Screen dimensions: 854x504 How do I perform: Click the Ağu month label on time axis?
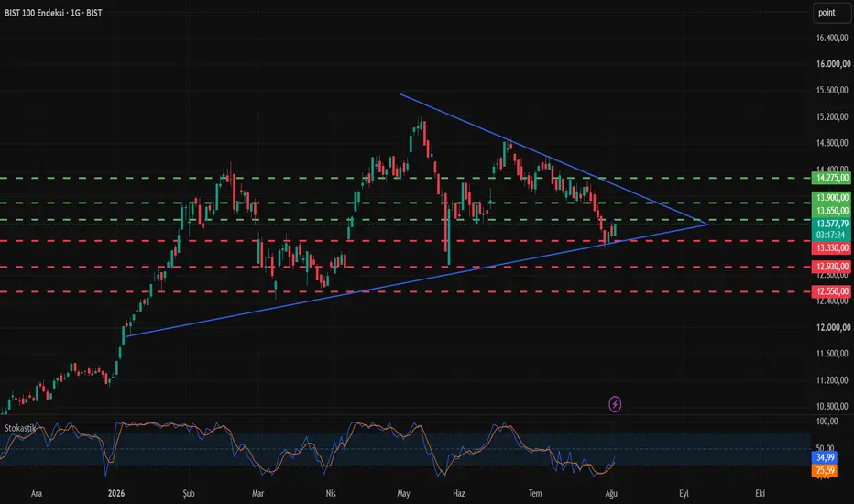coord(611,494)
